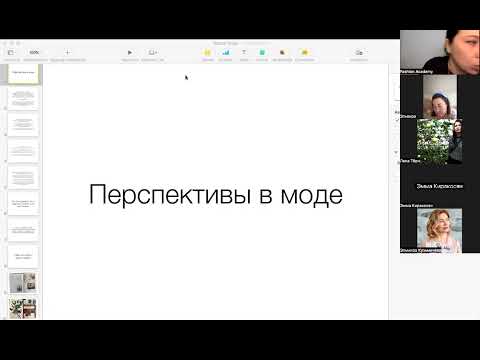480x360 pixels.
Task: Insert a shape using green Shape icon
Action: (x=262, y=52)
